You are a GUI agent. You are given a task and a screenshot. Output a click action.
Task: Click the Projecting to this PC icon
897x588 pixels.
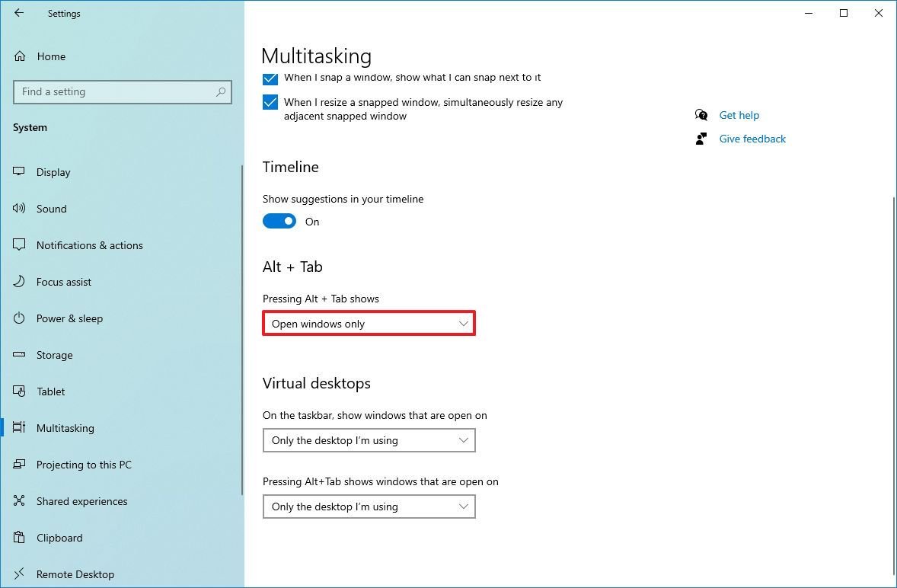[19, 464]
